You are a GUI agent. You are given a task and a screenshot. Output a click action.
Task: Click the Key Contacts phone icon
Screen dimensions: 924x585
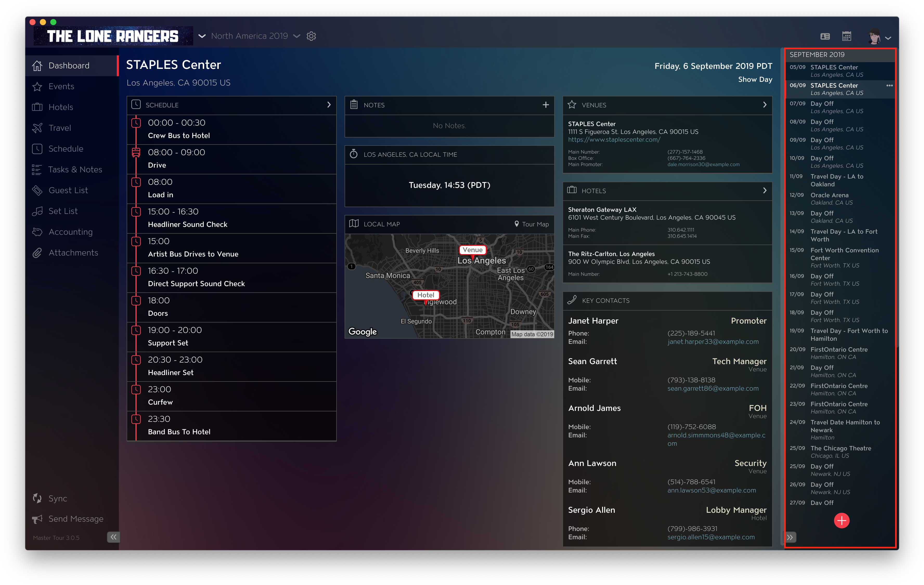[x=572, y=300]
